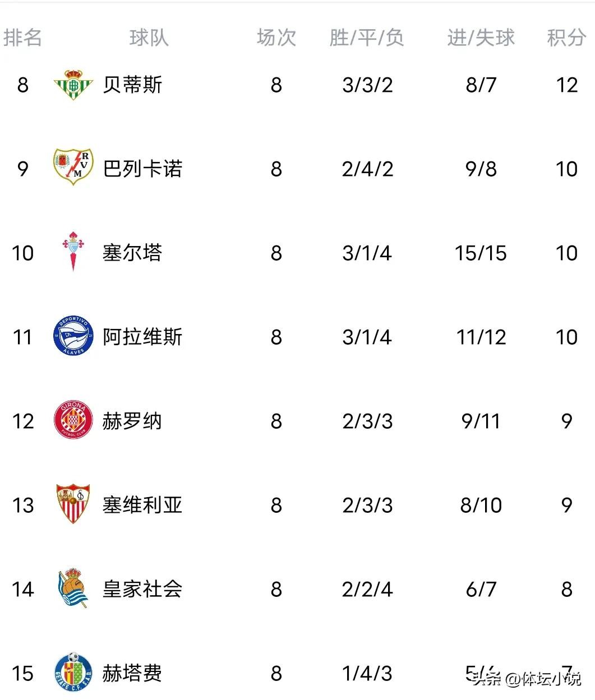Open team name 阿拉维斯

142,337
